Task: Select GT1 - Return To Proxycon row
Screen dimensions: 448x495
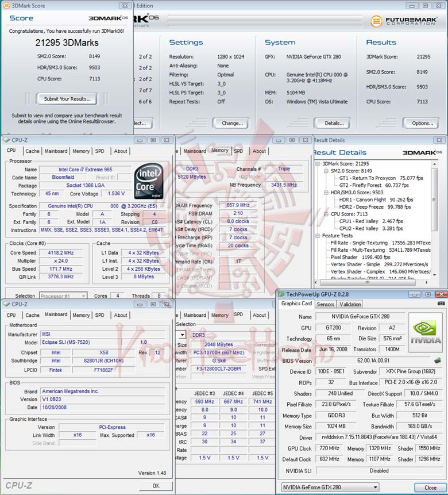Action: (381, 178)
